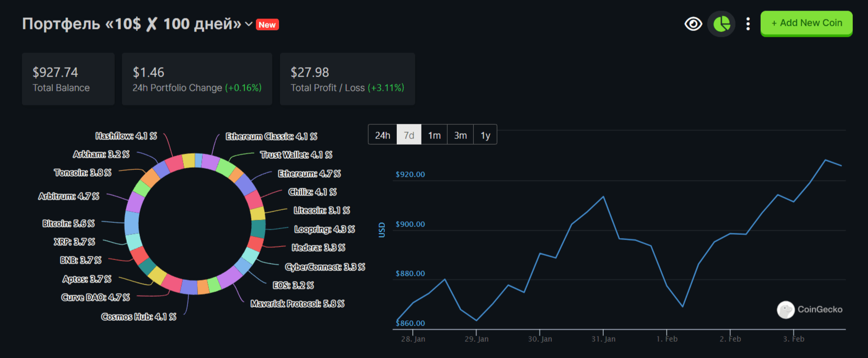Select the 7d time range tab
The image size is (868, 358).
[409, 135]
